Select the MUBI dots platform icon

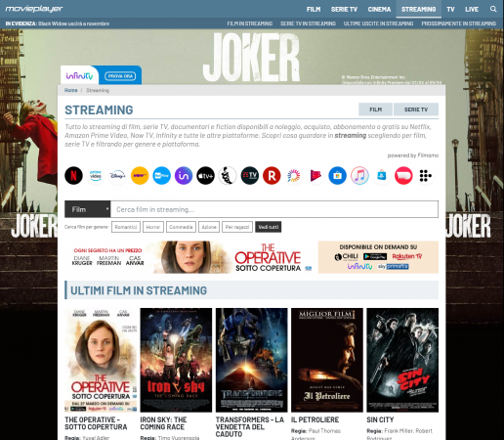[x=426, y=176]
